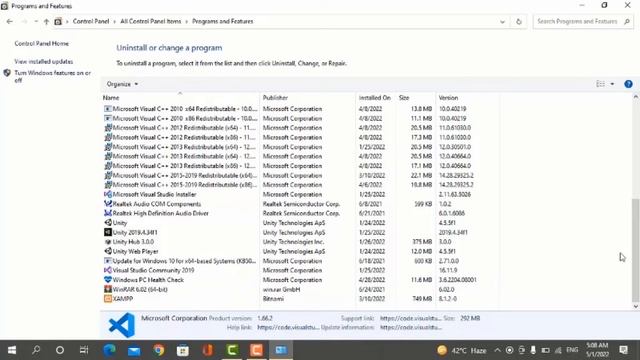The height and width of the screenshot is (360, 640).
Task: Sort the list by Version column
Action: click(x=448, y=98)
